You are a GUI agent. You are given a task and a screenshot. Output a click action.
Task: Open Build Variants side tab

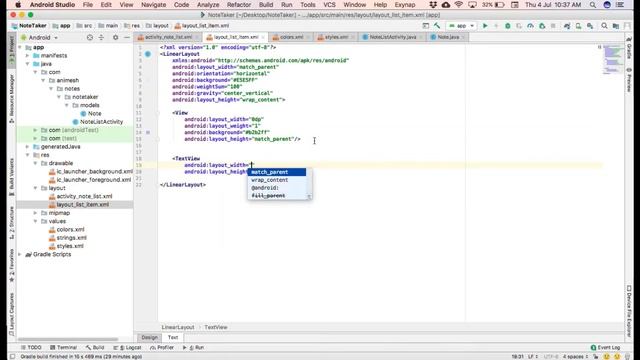tap(11, 176)
